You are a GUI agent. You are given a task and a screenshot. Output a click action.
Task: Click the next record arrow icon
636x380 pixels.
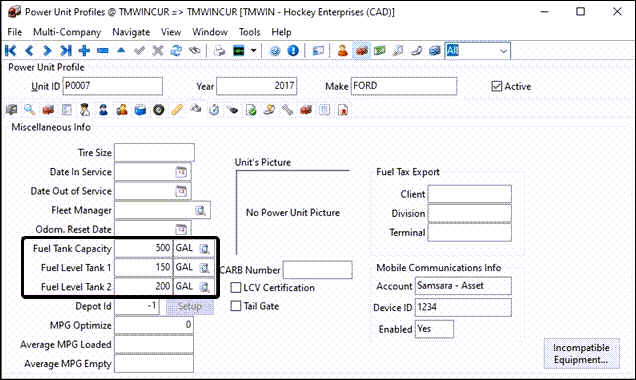pos(47,51)
